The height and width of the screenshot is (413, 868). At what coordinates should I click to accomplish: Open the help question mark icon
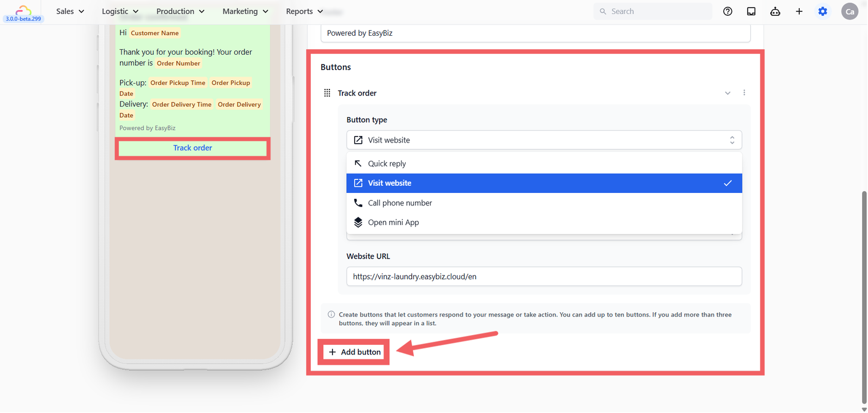728,11
